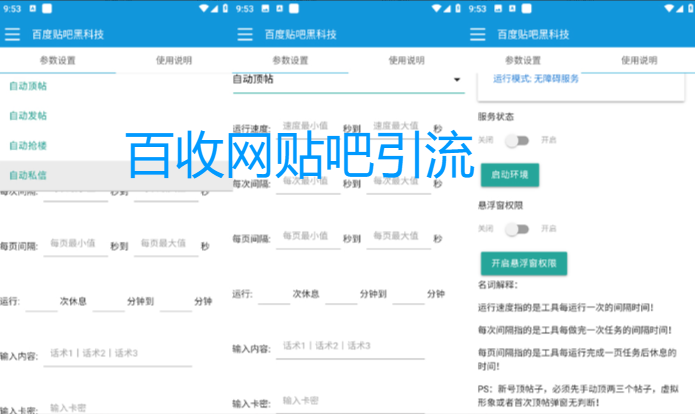Image resolution: width=695 pixels, height=414 pixels.
Task: Tap the Wi-Fi status icon in the middle screenshot
Action: 437,8
